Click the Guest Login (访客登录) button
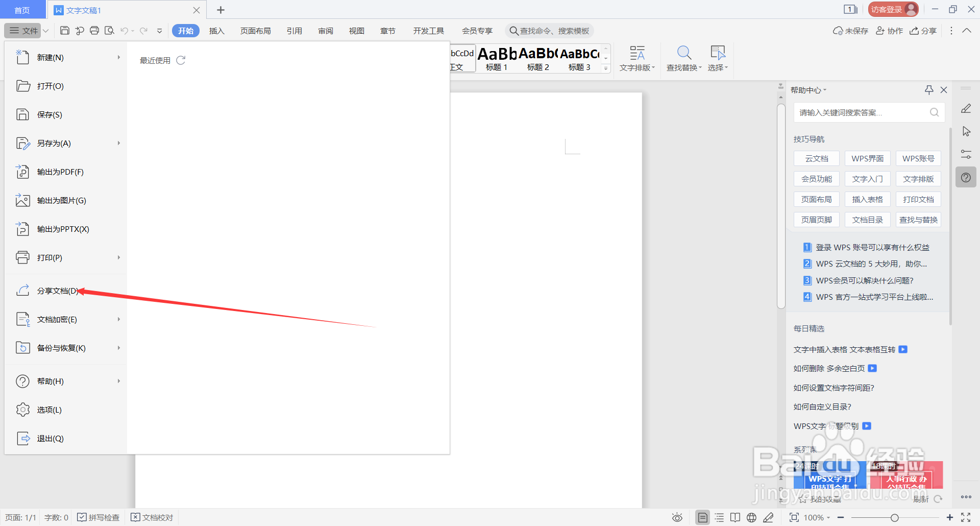 [893, 9]
